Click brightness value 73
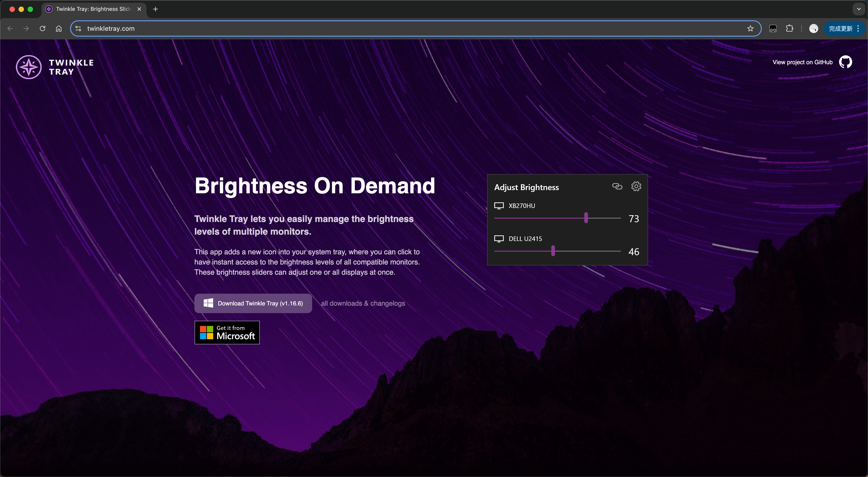 [x=633, y=219]
